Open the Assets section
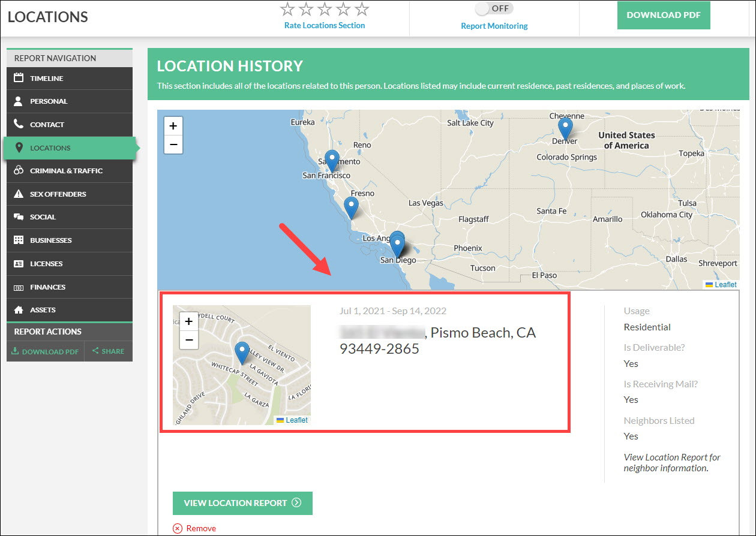756x536 pixels. point(70,310)
